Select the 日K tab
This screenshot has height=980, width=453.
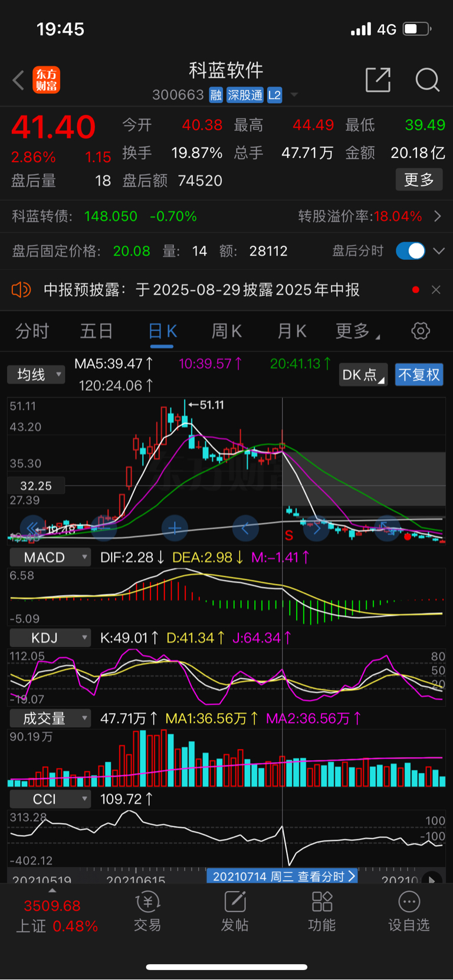coord(162,331)
